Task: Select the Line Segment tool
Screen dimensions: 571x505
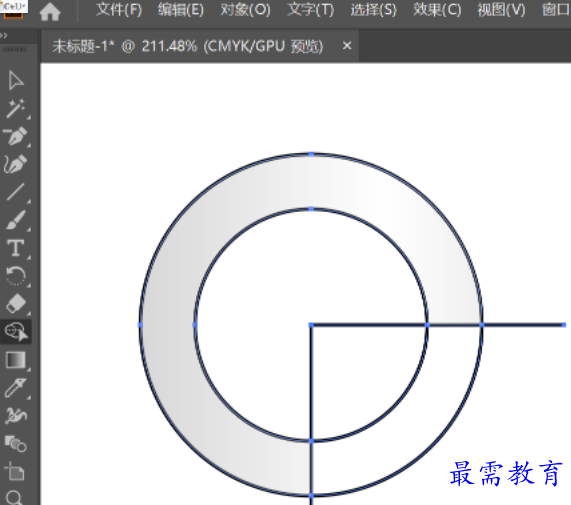Action: point(16,192)
